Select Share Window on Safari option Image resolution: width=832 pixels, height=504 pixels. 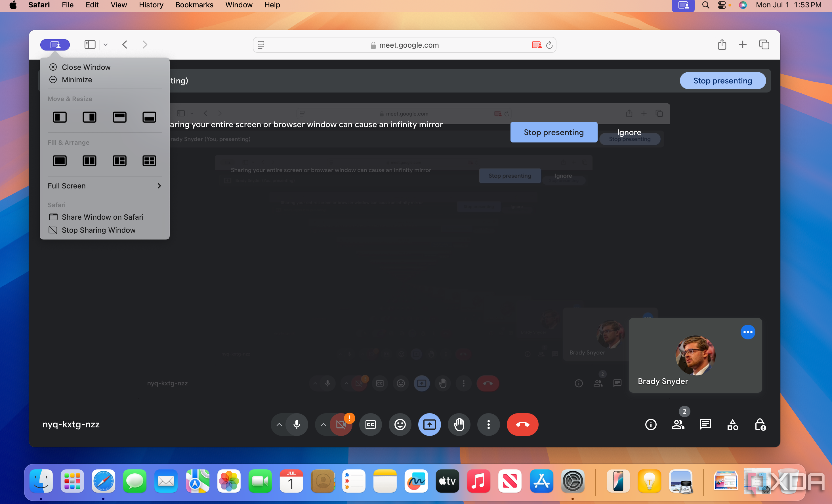pyautogui.click(x=102, y=217)
